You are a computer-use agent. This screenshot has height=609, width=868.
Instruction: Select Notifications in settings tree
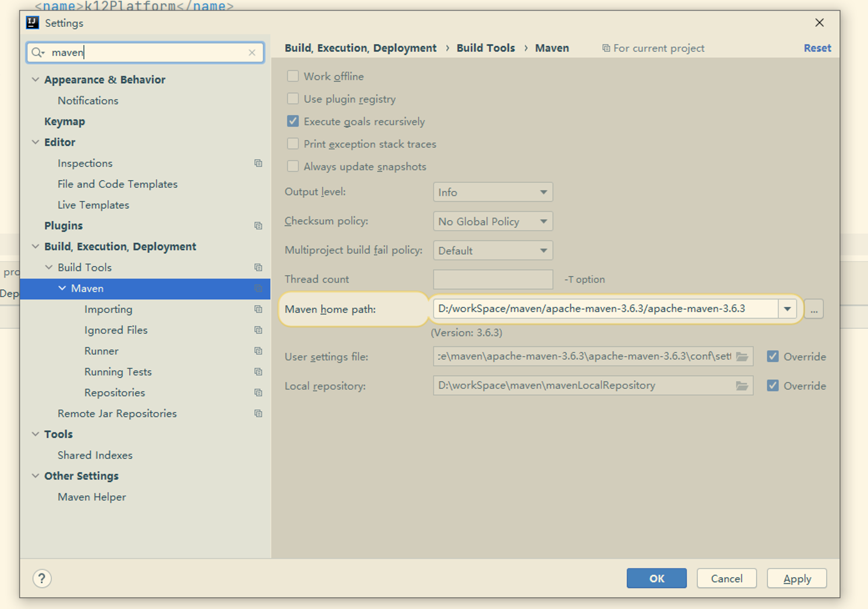88,101
